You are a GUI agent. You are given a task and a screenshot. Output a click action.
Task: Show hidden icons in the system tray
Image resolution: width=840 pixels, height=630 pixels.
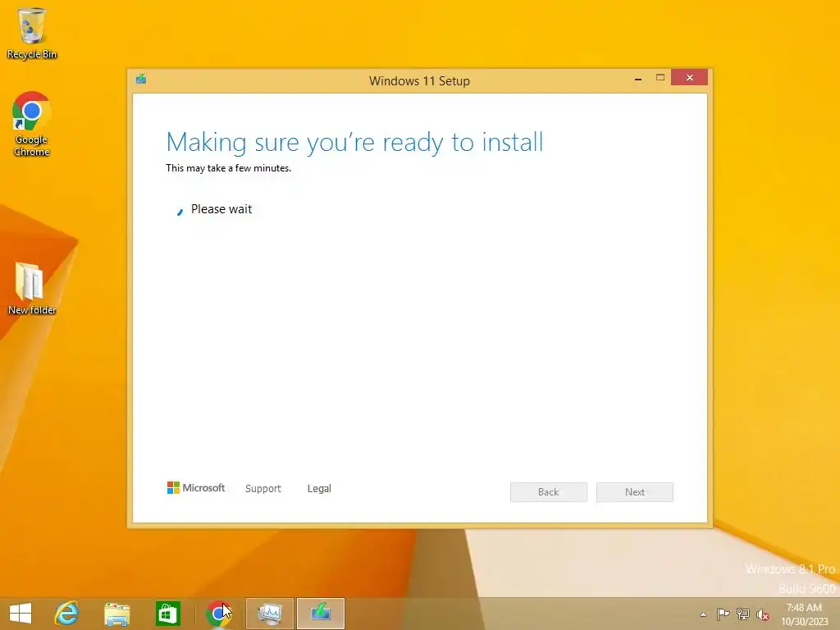coord(703,614)
